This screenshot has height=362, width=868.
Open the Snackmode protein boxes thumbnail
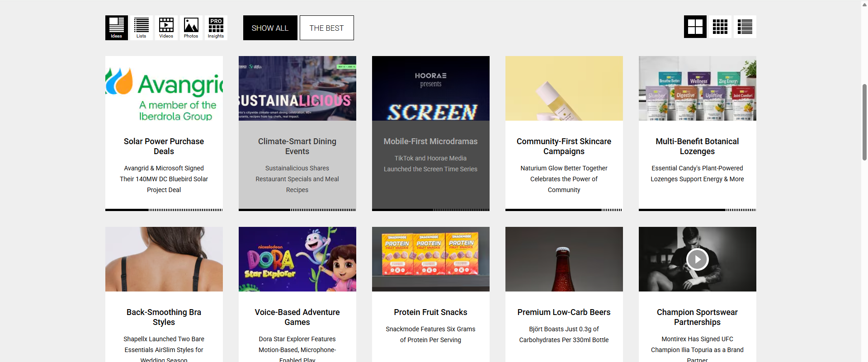click(431, 259)
